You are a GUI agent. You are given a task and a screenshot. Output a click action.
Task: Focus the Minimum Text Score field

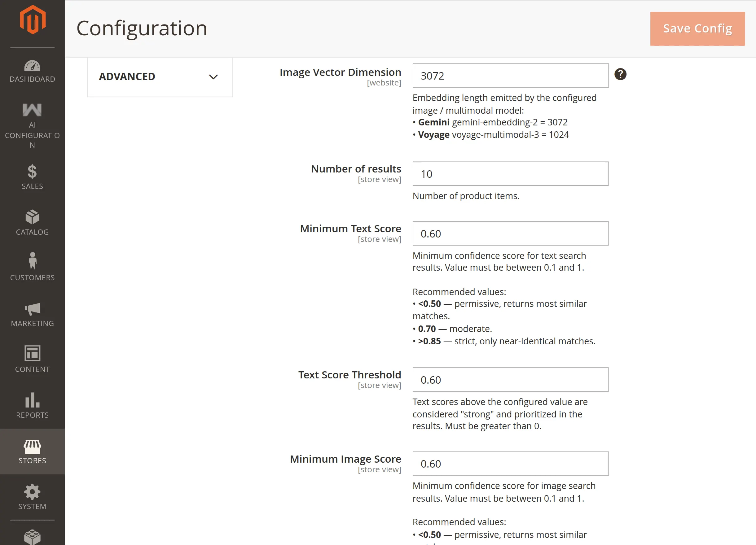coord(510,233)
